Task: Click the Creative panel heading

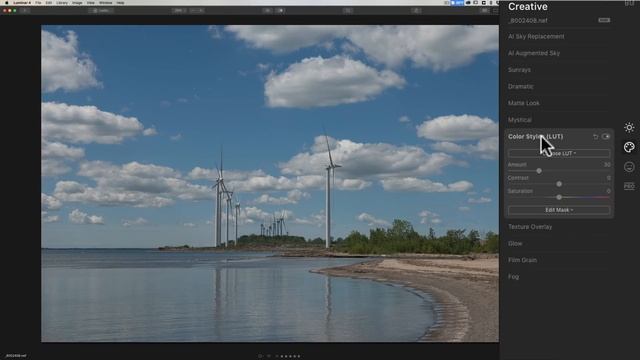Action: [x=528, y=7]
